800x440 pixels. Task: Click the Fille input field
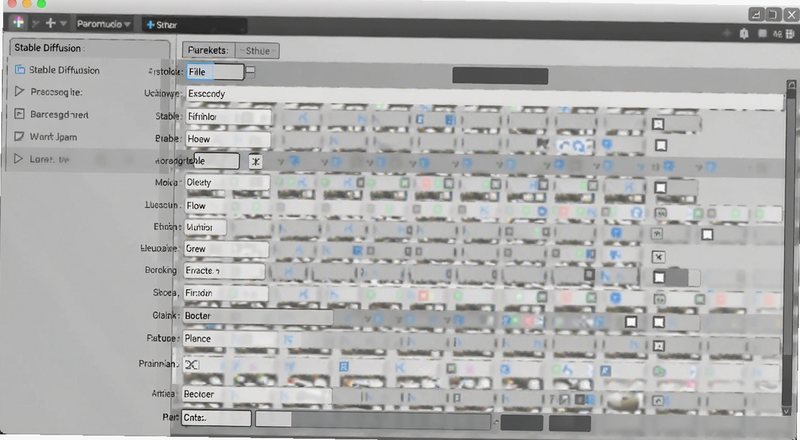215,71
